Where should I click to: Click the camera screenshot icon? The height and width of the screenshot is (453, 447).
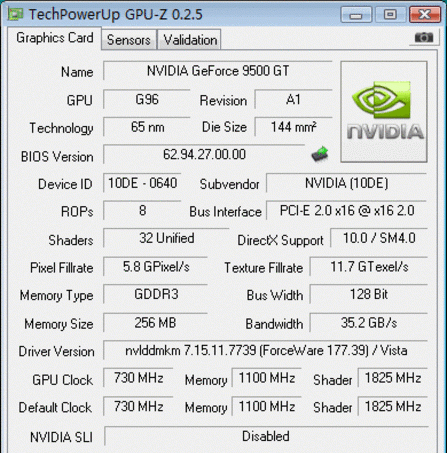tap(424, 37)
